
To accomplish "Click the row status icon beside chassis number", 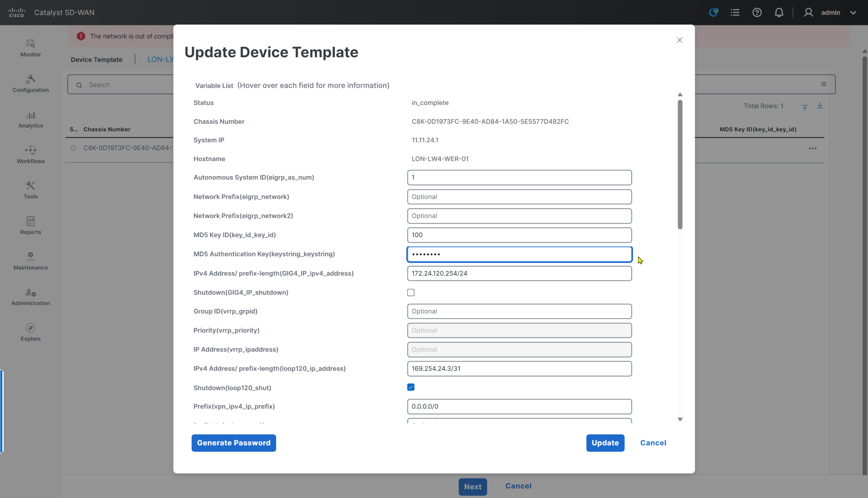I will (73, 148).
